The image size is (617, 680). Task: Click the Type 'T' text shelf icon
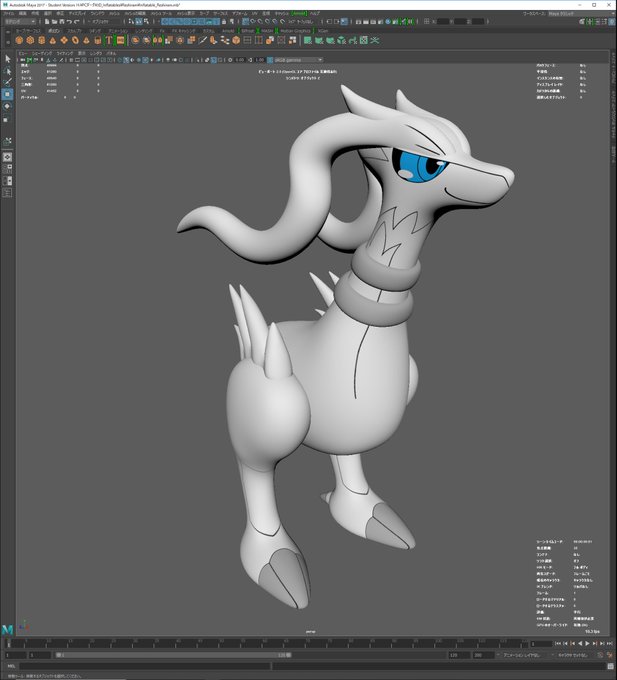[109, 40]
